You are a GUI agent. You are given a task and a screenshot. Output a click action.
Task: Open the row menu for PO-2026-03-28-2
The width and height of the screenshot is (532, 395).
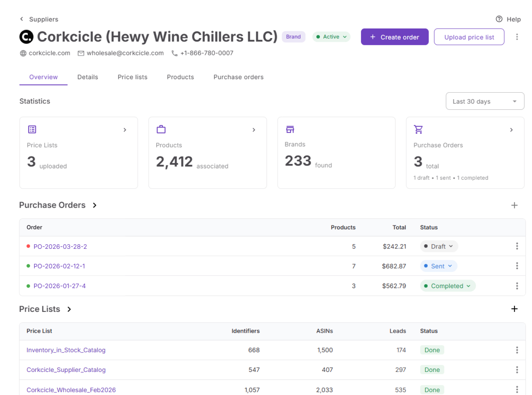click(x=517, y=246)
